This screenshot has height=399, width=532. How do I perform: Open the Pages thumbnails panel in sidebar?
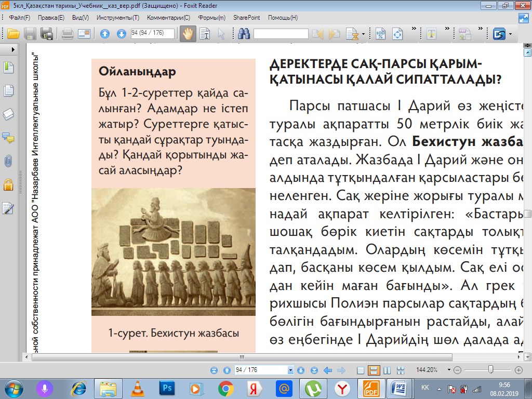tap(8, 90)
